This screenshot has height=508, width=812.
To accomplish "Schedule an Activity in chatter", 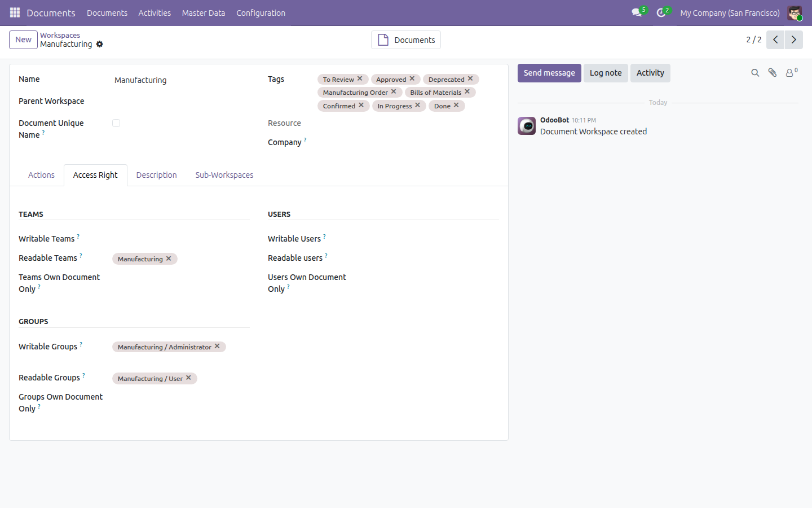I will (650, 73).
